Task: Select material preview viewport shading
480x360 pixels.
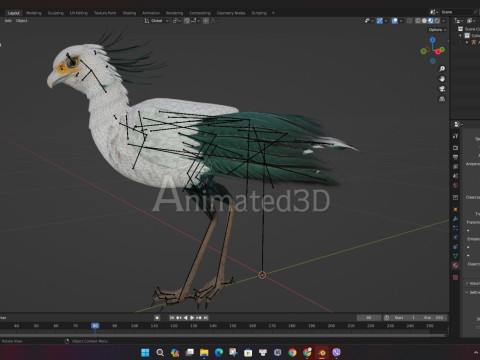Action: pyautogui.click(x=430, y=21)
